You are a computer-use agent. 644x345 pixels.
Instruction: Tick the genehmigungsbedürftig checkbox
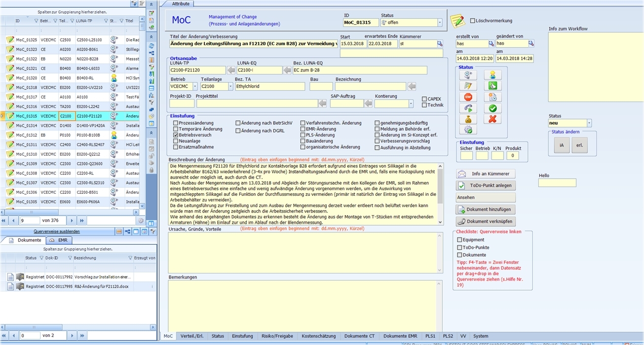[377, 123]
